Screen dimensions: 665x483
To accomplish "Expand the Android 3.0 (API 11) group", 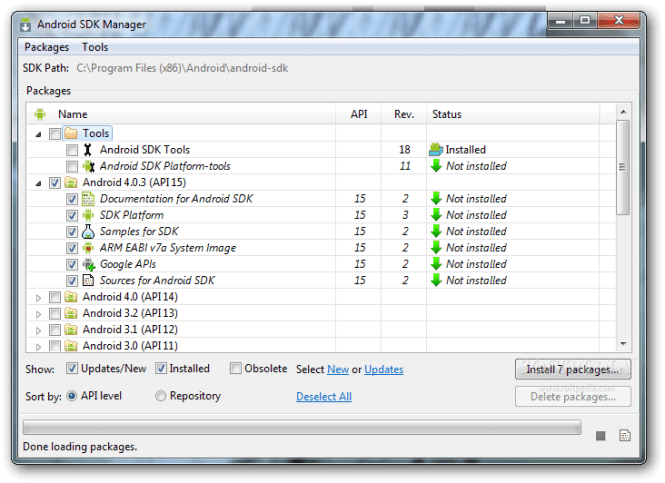I will pyautogui.click(x=39, y=346).
